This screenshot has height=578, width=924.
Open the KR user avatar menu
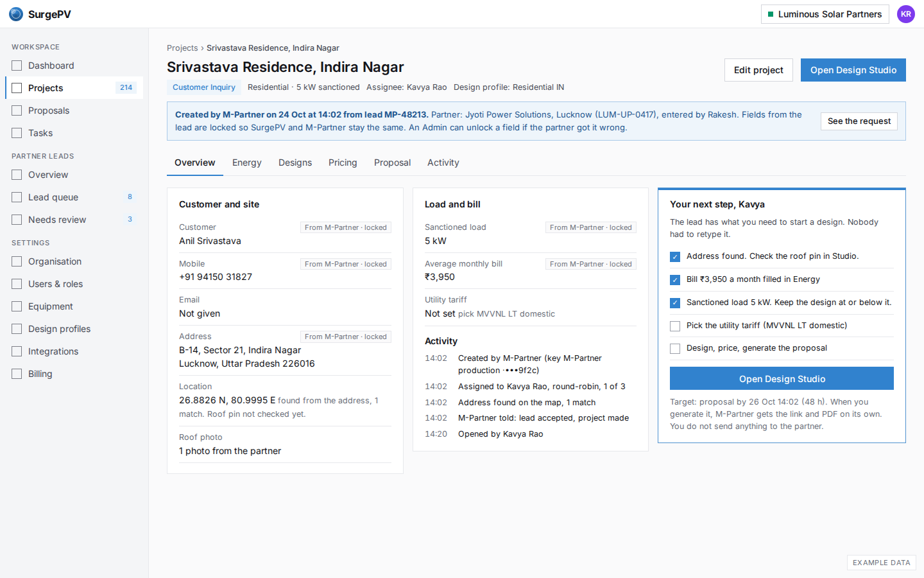pyautogui.click(x=905, y=14)
